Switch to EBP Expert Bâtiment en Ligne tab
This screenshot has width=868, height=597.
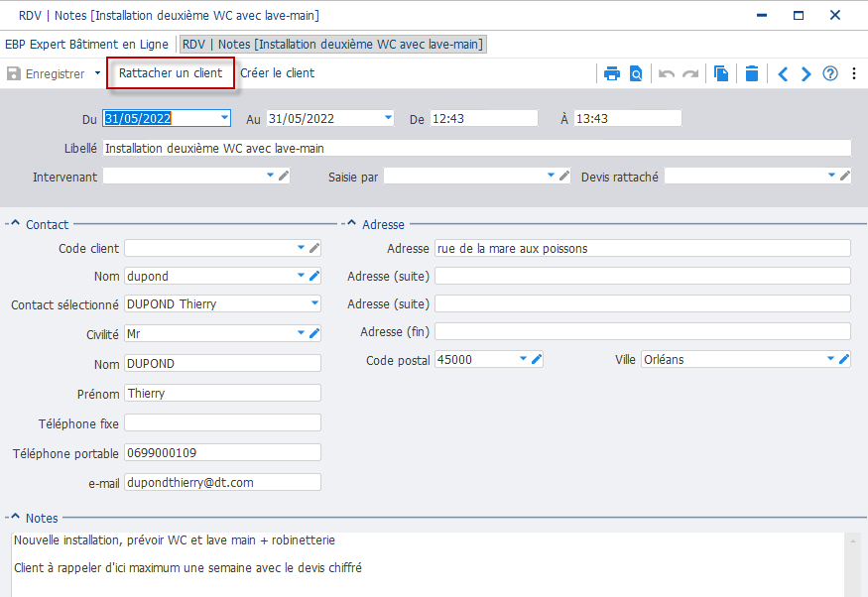[x=86, y=45]
